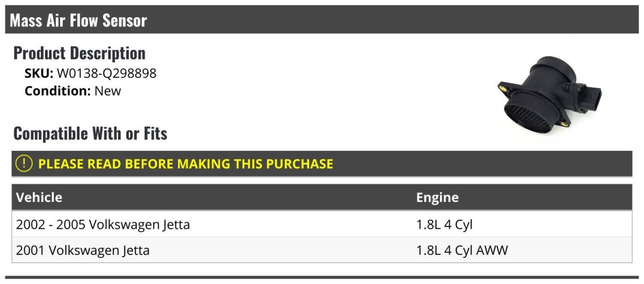This screenshot has height=284, width=644.
Task: Select the 2002 - 2005 Volkswagen Jetta row
Action: (321, 224)
